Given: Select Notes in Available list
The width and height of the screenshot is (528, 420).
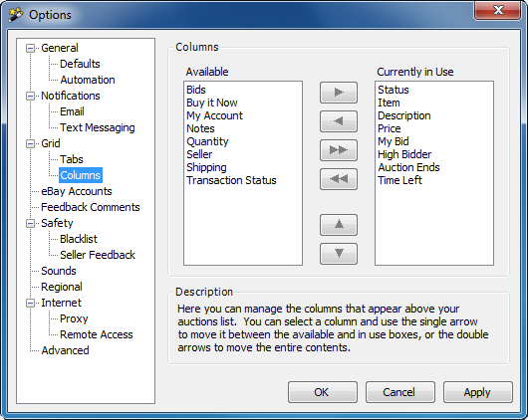Looking at the screenshot, I should coord(200,128).
